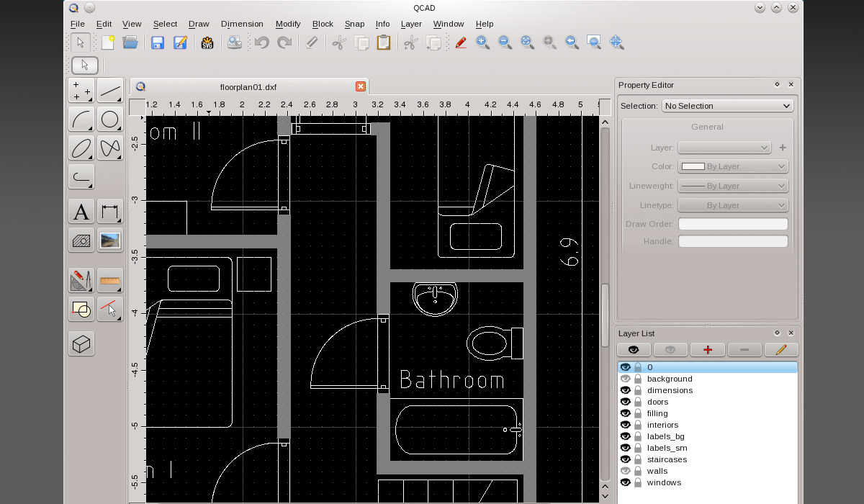864x504 pixels.
Task: Select the Line tool
Action: pyautogui.click(x=109, y=90)
